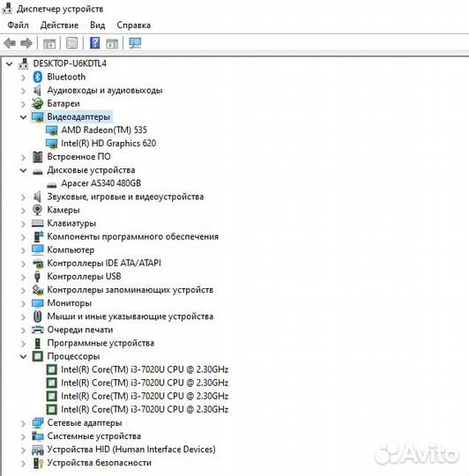Click the firmware chip icon beside Встроенное ПО
The image size is (469, 476).
tap(38, 157)
